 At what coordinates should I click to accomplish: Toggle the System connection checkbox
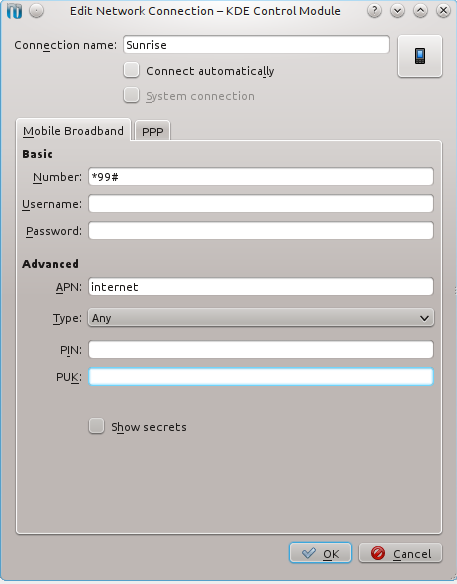point(131,95)
